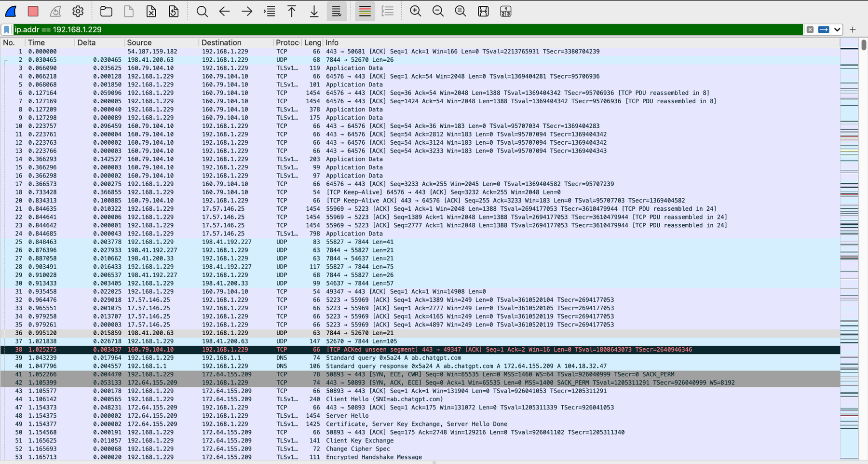Click the intelligent scrollbar minimap
868x464 pixels.
click(x=849, y=248)
